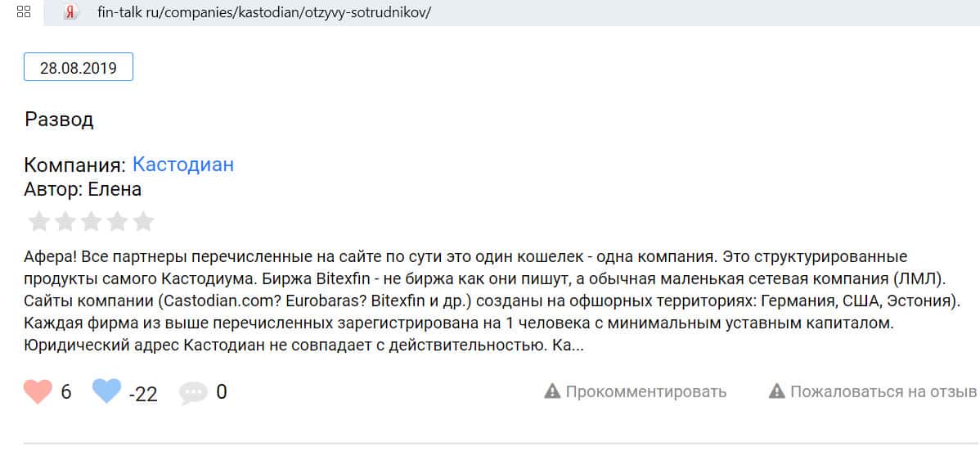Click the Yandex "Я" icon
Screen dimensions: 980x452
coord(71,12)
